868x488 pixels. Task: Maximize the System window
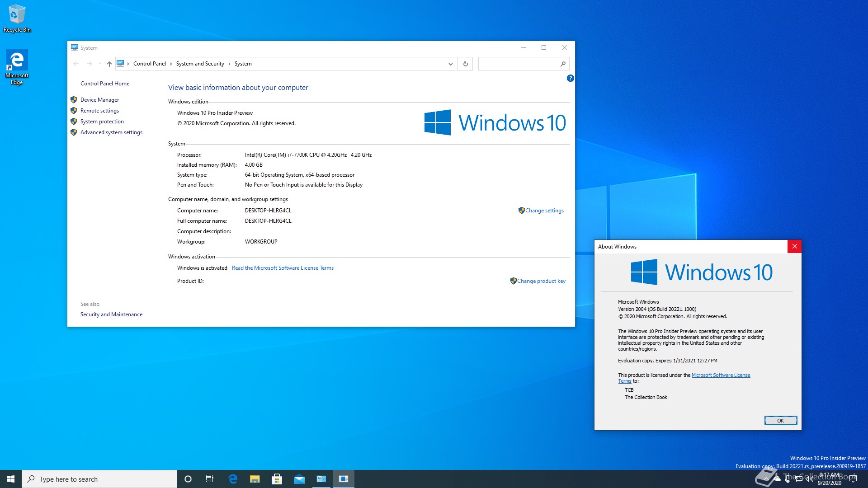point(544,47)
